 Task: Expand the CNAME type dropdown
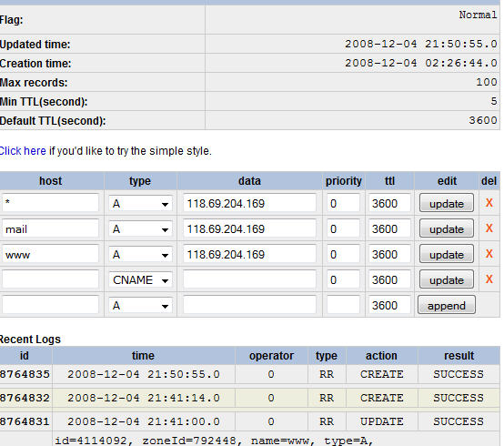point(140,280)
